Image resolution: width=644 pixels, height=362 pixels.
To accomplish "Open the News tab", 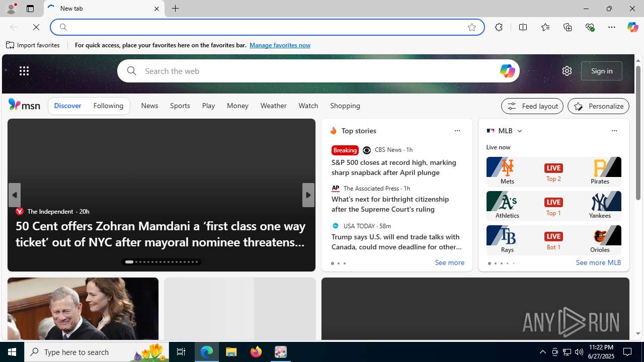I will [149, 106].
